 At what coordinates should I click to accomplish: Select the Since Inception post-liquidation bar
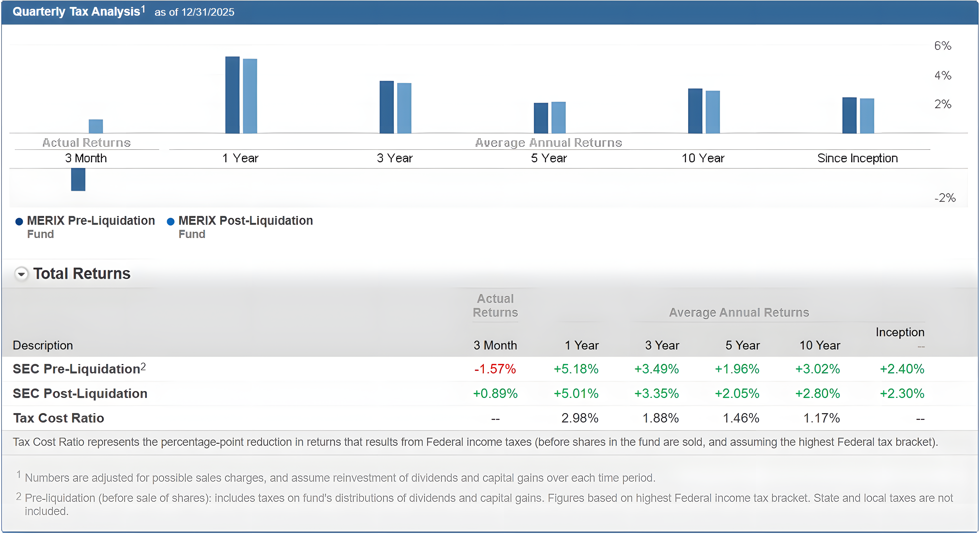point(867,116)
